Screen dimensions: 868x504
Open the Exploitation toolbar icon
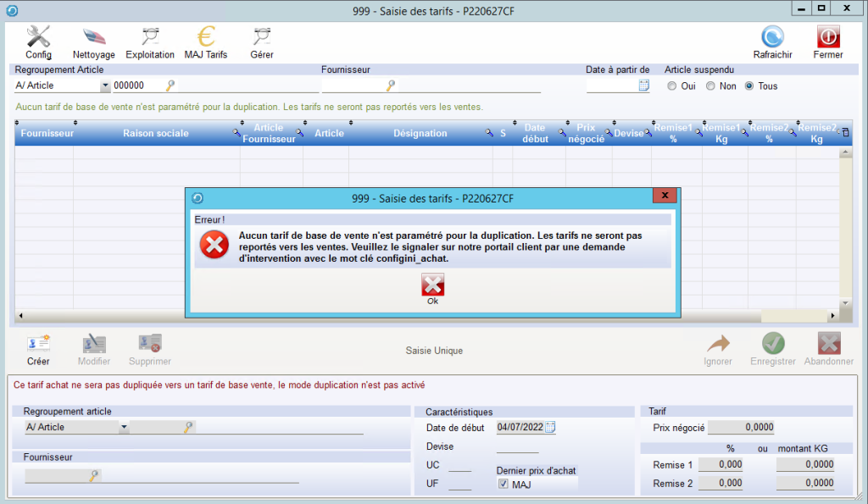coord(150,37)
